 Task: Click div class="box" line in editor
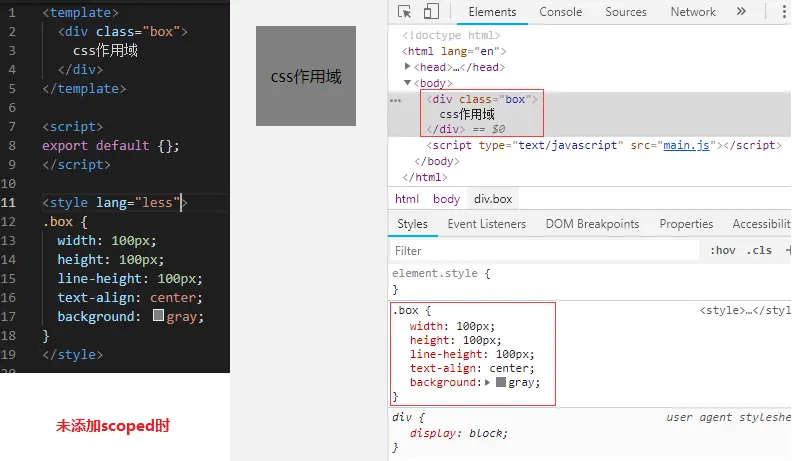pos(122,31)
